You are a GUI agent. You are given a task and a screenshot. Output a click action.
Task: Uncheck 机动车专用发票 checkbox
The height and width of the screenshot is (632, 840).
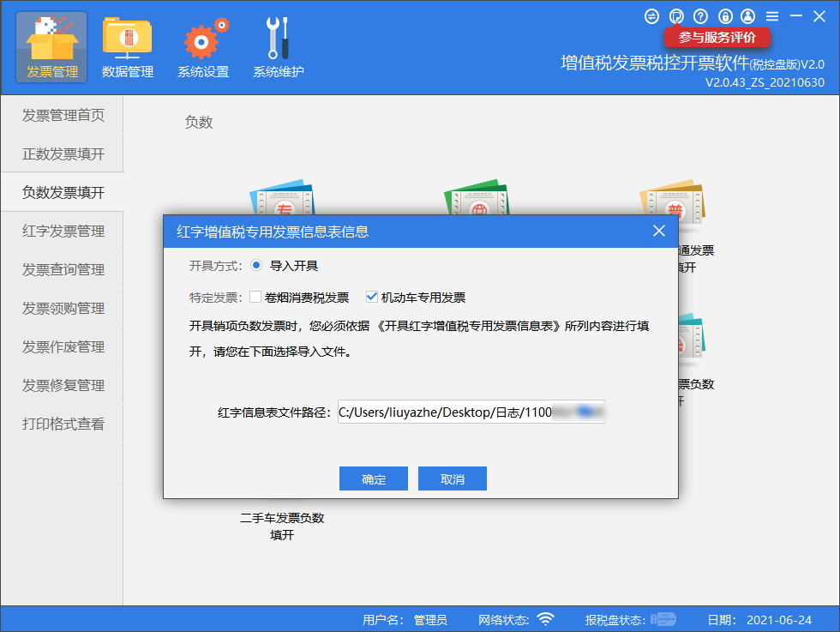click(371, 298)
